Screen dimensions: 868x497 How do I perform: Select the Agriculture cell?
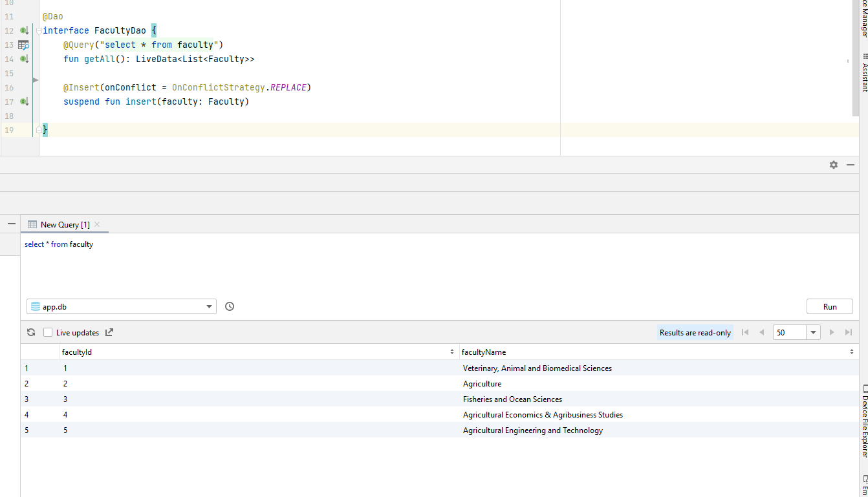coord(658,384)
